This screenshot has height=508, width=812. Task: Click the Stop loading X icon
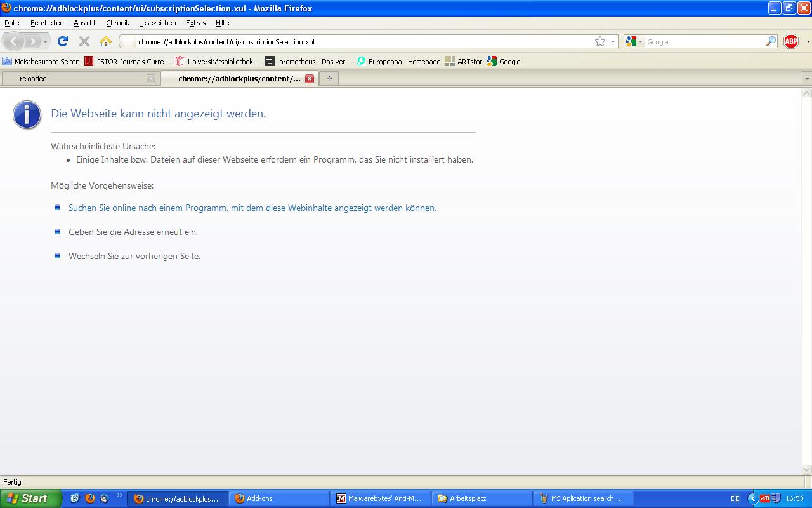(84, 41)
